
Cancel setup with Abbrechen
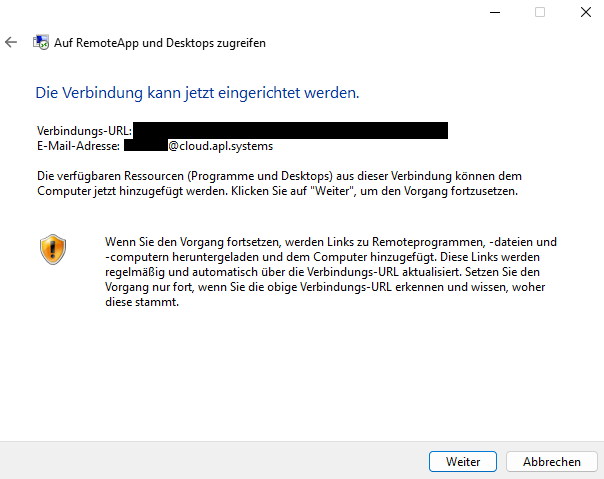point(551,461)
